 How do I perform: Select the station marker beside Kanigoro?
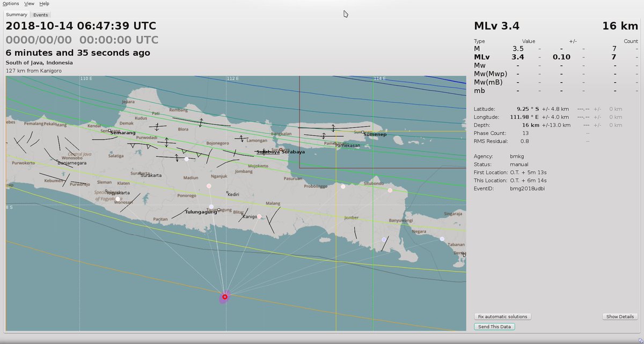[259, 217]
